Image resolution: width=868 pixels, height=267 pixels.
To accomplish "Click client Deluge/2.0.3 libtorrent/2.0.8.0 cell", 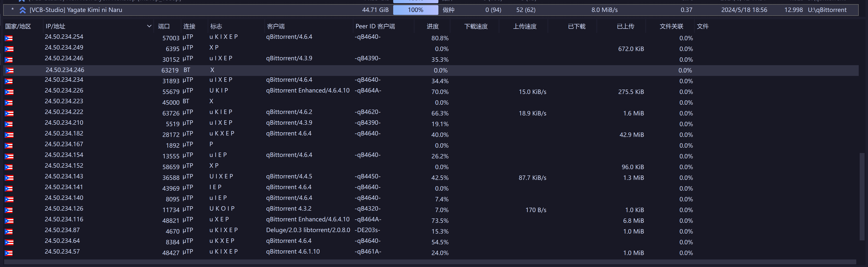I will (308, 230).
